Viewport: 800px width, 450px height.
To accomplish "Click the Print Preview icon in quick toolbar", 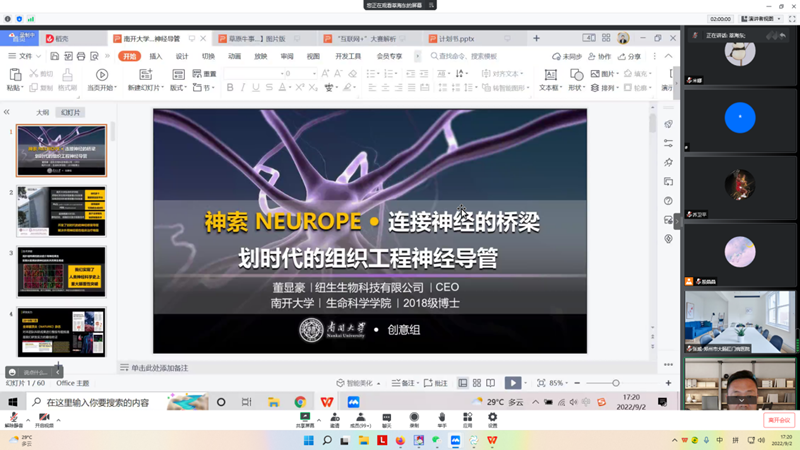I will click(x=94, y=56).
